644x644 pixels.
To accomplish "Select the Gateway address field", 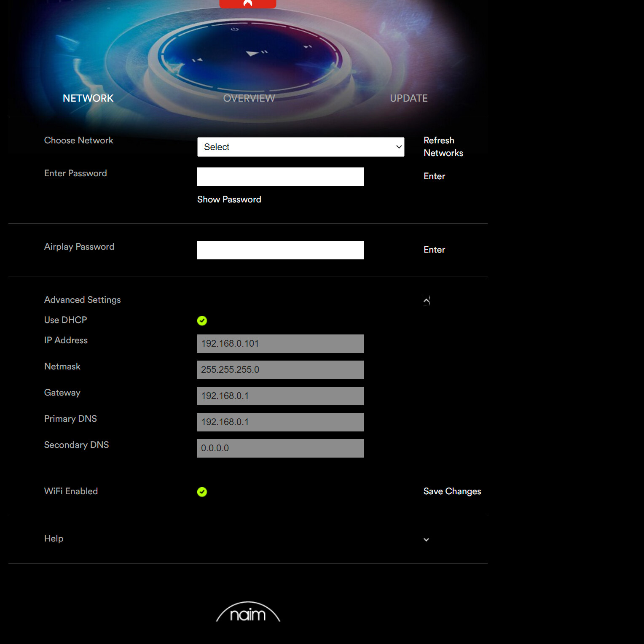I will (x=280, y=396).
